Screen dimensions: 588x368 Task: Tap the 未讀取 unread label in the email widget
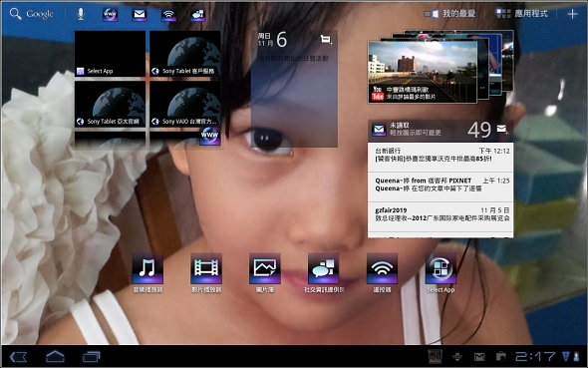(399, 126)
